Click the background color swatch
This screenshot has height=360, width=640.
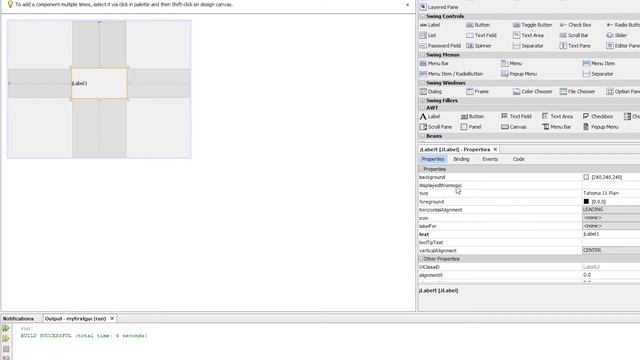tap(586, 177)
